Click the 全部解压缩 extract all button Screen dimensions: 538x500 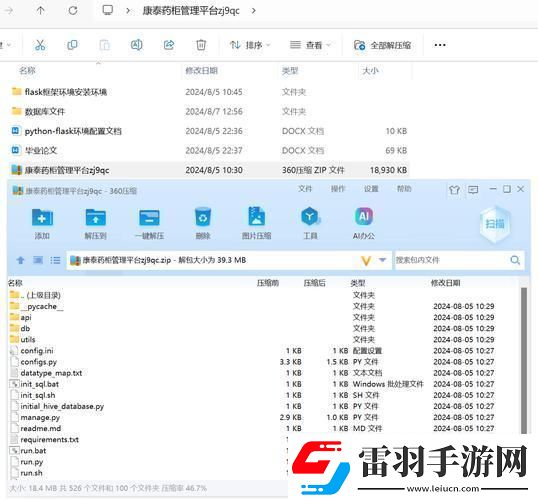[382, 45]
